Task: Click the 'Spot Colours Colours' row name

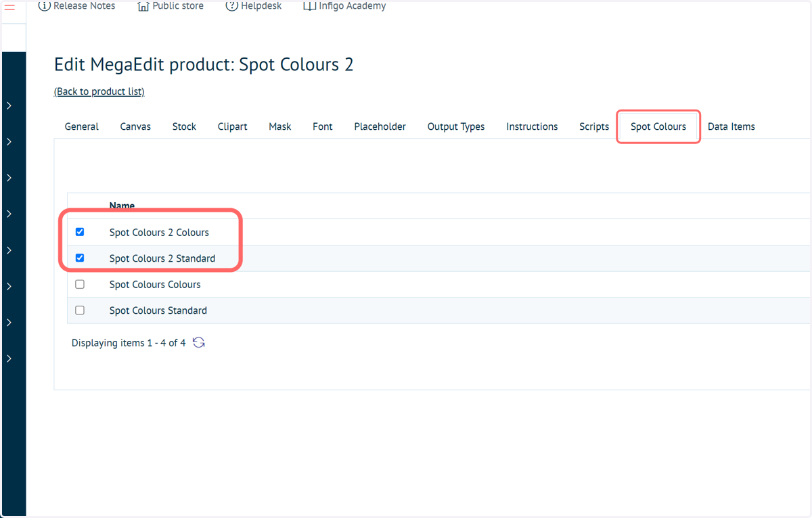Action: coord(155,285)
